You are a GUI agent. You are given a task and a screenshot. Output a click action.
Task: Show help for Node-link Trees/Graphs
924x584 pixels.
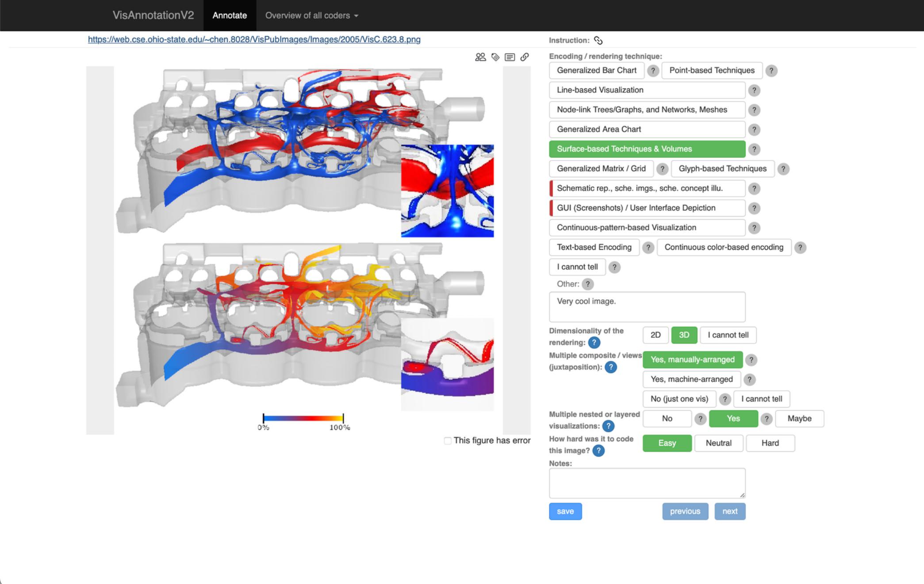[x=754, y=110]
